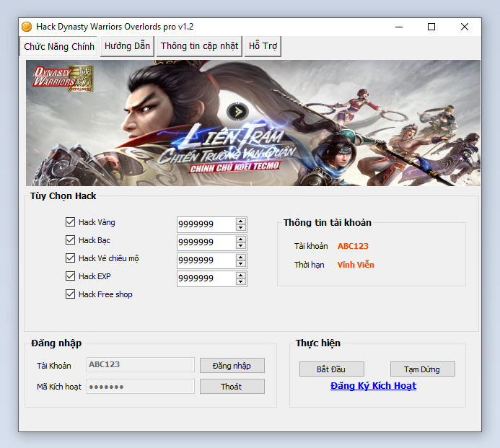The width and height of the screenshot is (500, 448).
Task: Switch to the Hướng Dẫn tab
Action: (127, 46)
